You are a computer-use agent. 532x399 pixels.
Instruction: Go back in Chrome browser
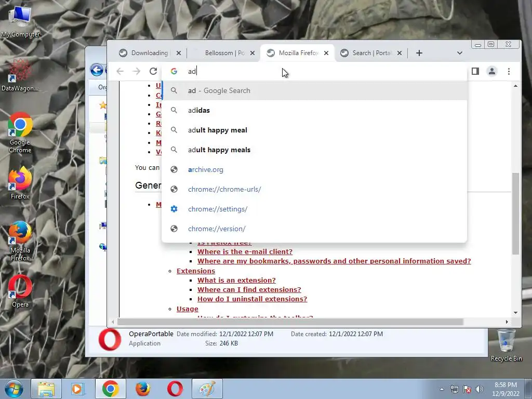pyautogui.click(x=120, y=71)
